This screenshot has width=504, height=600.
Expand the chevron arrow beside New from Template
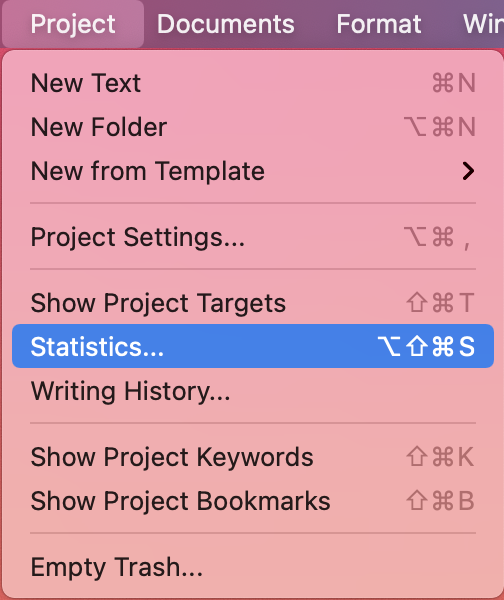468,171
